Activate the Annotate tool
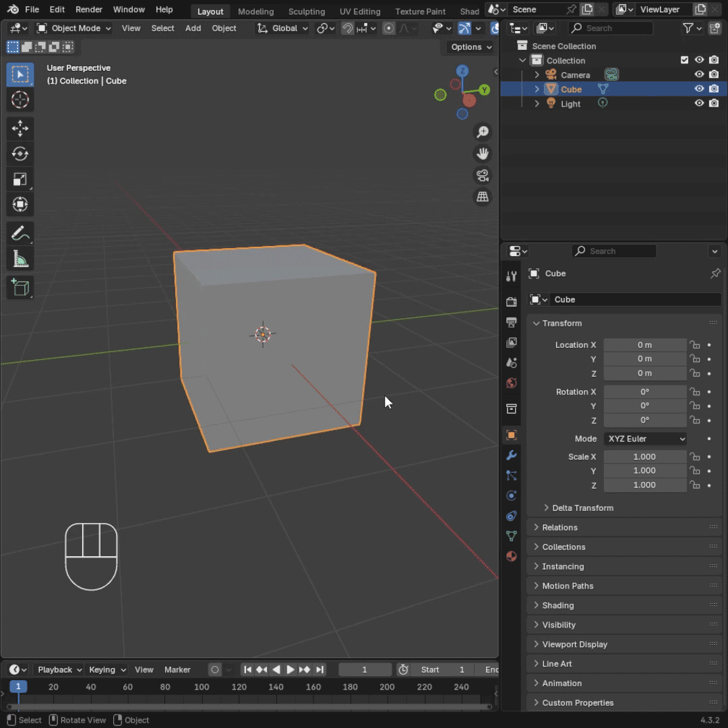 [20, 234]
